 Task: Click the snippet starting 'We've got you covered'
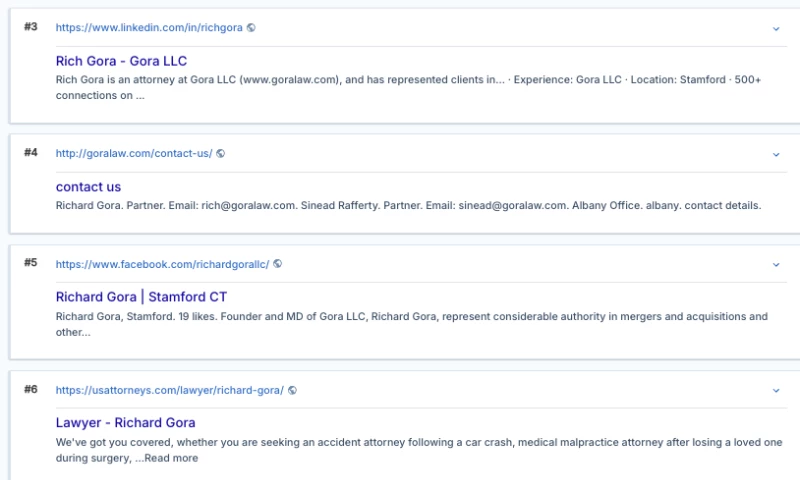[x=419, y=450]
